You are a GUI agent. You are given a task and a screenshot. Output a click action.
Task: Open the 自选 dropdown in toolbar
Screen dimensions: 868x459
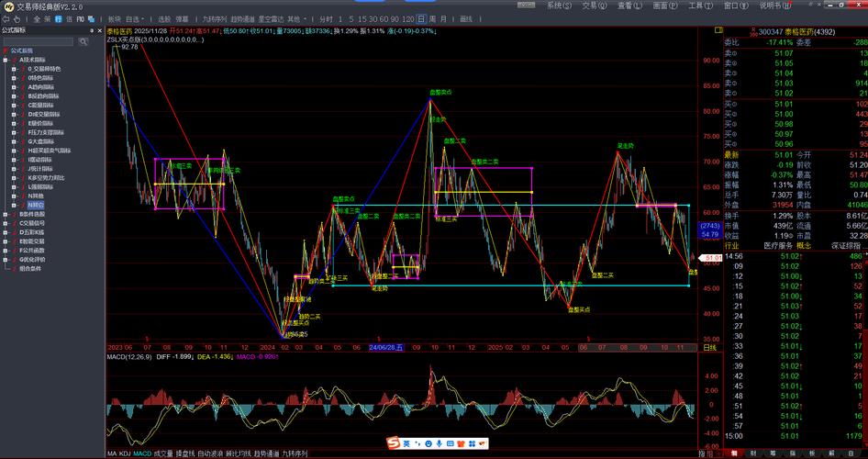point(135,18)
